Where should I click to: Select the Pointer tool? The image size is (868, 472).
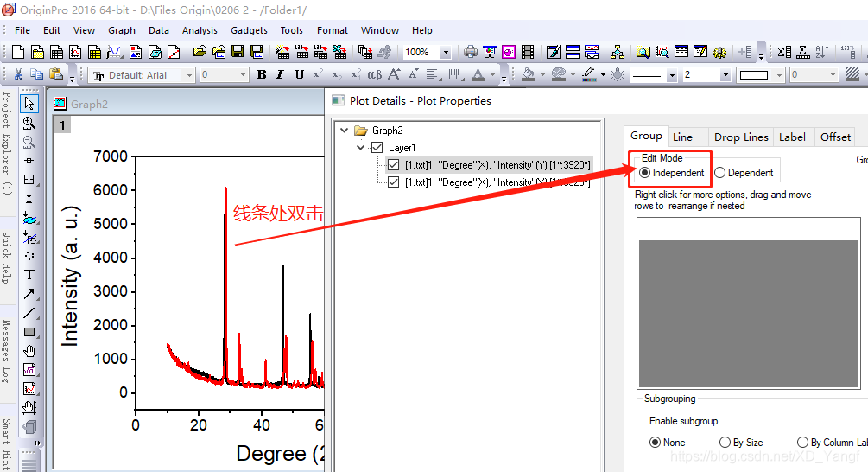click(29, 103)
